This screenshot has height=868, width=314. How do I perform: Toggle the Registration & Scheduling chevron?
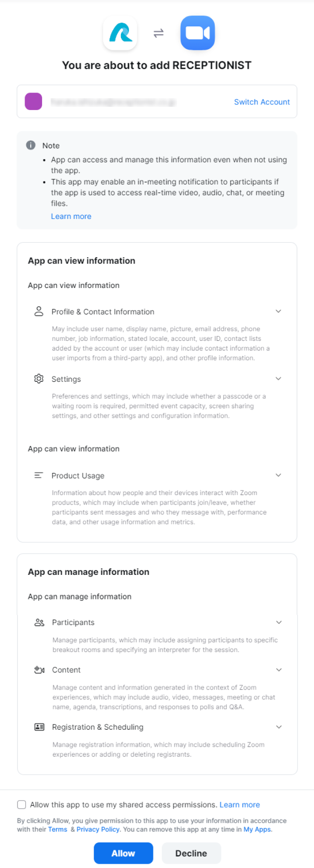point(279,727)
